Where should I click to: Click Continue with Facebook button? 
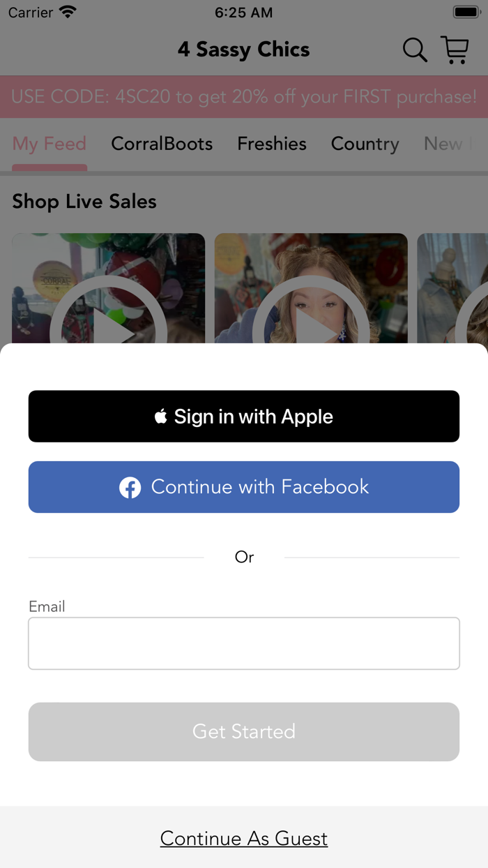pyautogui.click(x=244, y=487)
